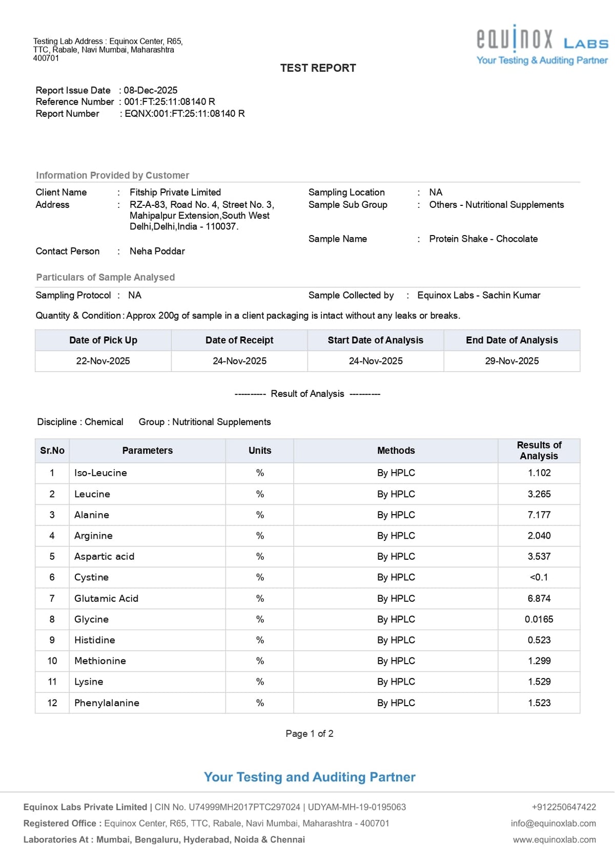Select the Iso-Leucine row result 1.102
This screenshot has width=615, height=868.
click(539, 473)
